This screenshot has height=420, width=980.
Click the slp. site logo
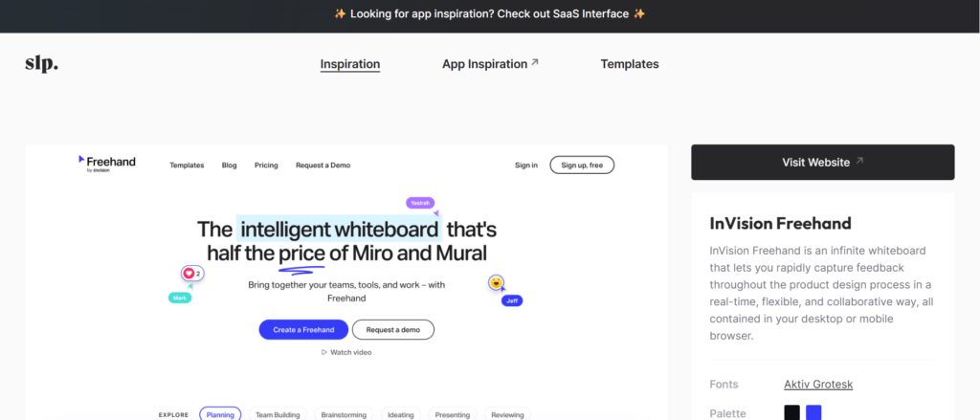(x=41, y=64)
